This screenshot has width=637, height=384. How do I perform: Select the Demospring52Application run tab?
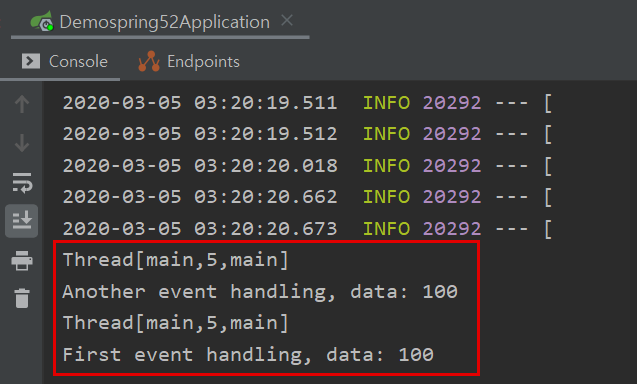point(160,22)
